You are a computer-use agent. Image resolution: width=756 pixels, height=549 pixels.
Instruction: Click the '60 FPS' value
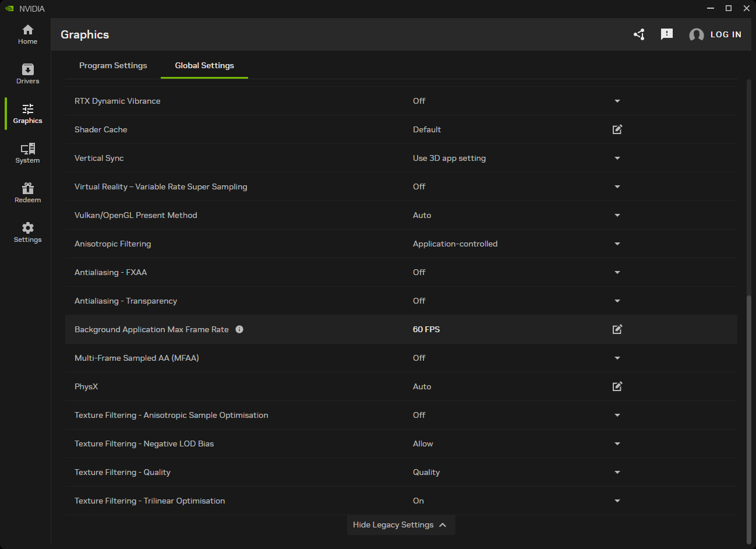click(426, 329)
